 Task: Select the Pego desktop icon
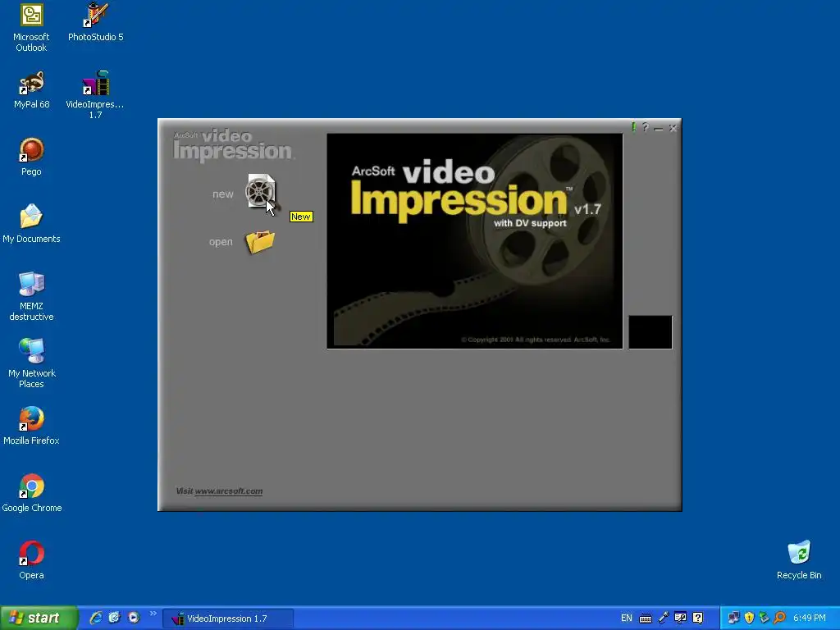(x=31, y=157)
